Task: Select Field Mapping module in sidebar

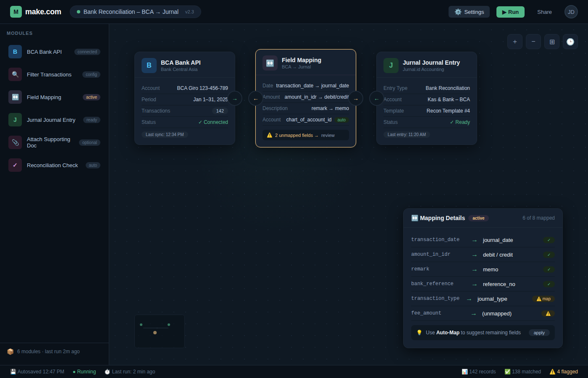Action: (54, 97)
